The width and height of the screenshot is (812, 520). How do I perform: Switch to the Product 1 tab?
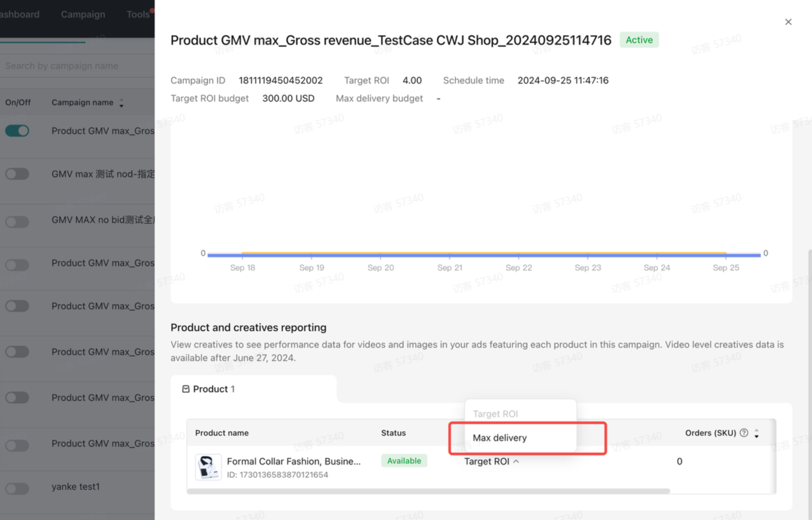[x=213, y=389]
